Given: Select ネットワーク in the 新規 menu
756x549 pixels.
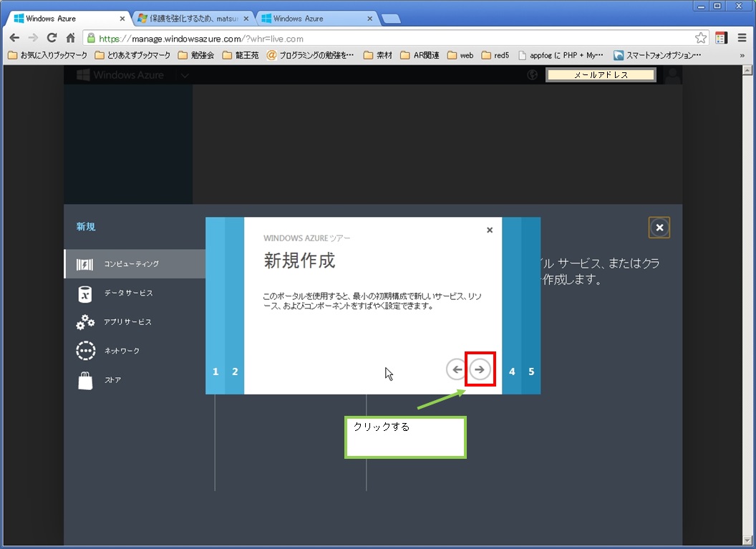Looking at the screenshot, I should click(x=135, y=351).
